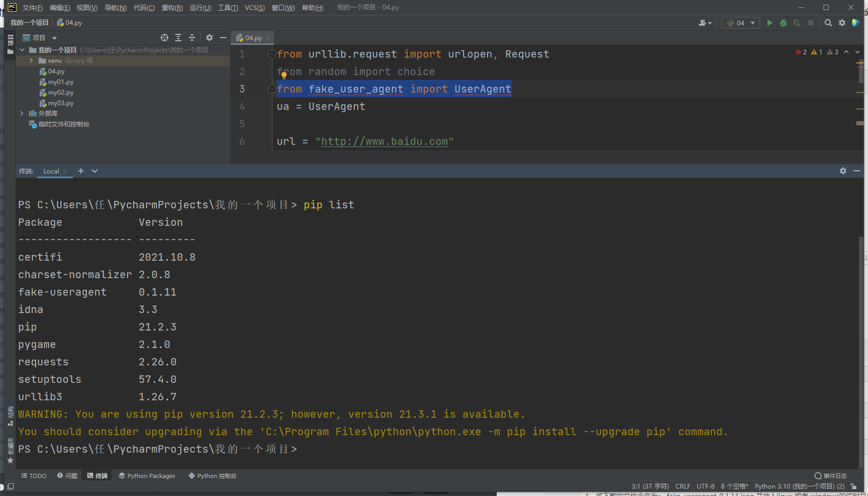Viewport: 868px width, 496px height.
Task: Expand the '外部库' node
Action: point(22,114)
